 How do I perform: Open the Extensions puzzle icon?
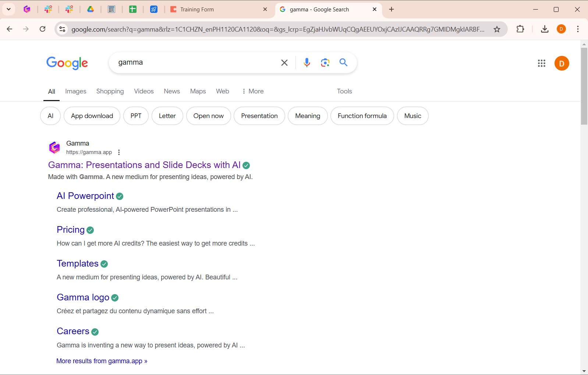click(x=520, y=29)
